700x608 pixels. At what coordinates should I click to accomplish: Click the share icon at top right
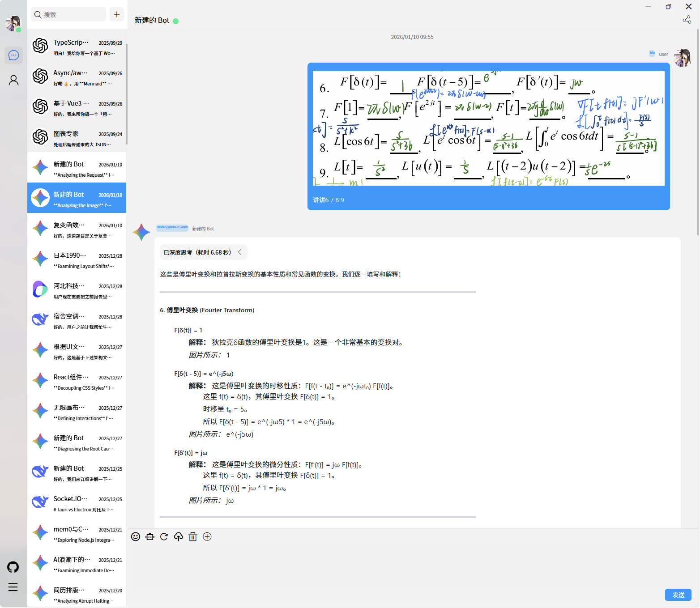(x=687, y=20)
